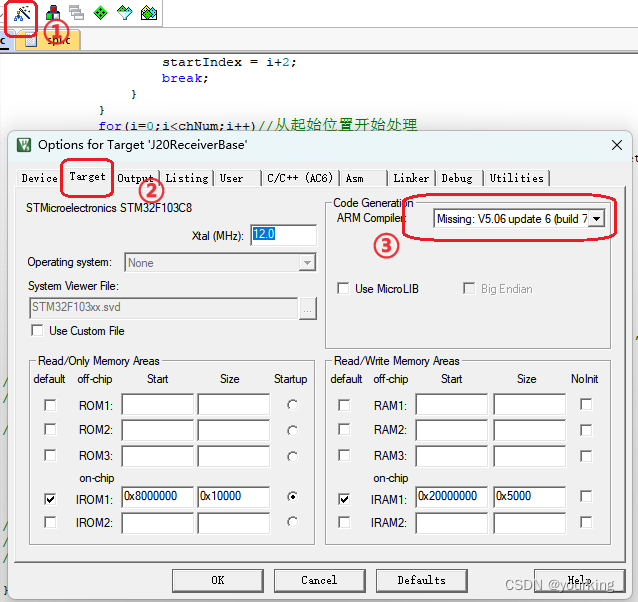This screenshot has width=638, height=602.
Task: Toggle the Big Endian checkbox
Action: (x=469, y=288)
